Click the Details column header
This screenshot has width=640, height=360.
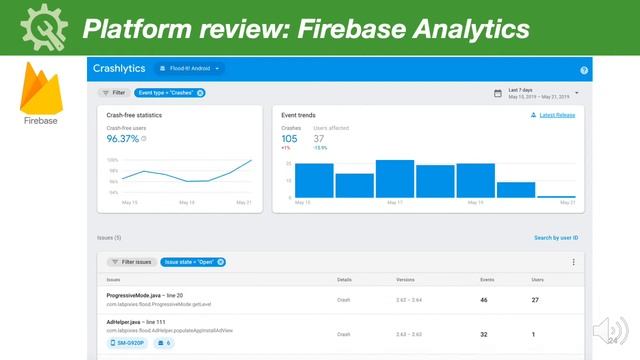[344, 280]
